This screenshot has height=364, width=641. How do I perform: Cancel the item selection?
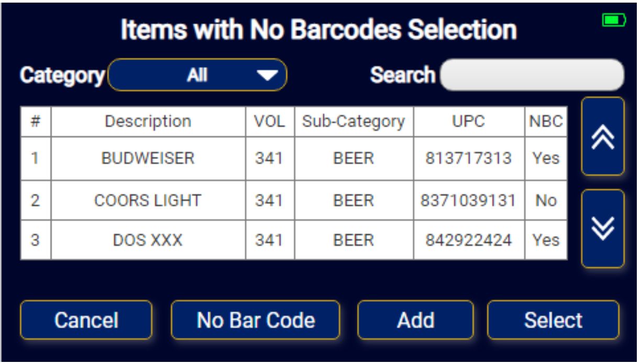click(86, 320)
